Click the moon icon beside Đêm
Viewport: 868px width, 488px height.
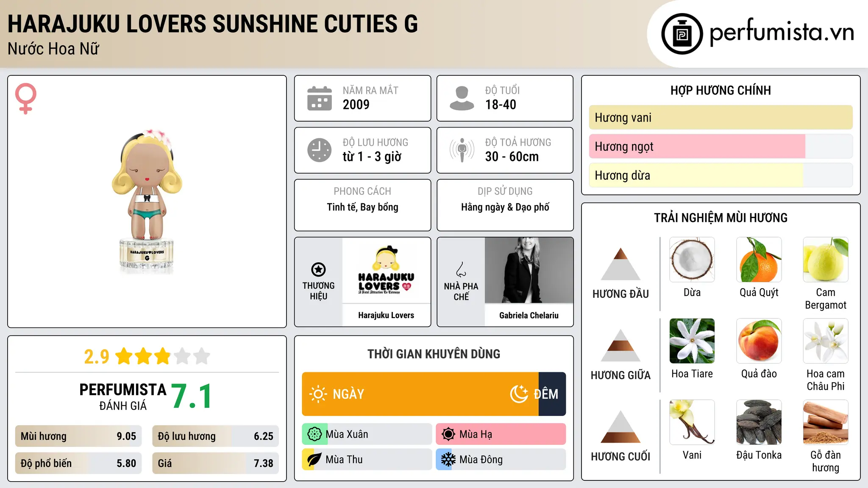coord(519,394)
